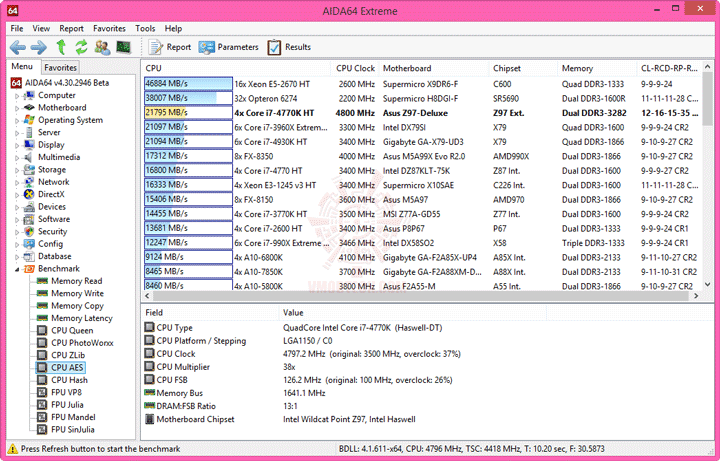Screen dimensions: 720x461
Task: Select the Software category
Action: click(x=54, y=219)
